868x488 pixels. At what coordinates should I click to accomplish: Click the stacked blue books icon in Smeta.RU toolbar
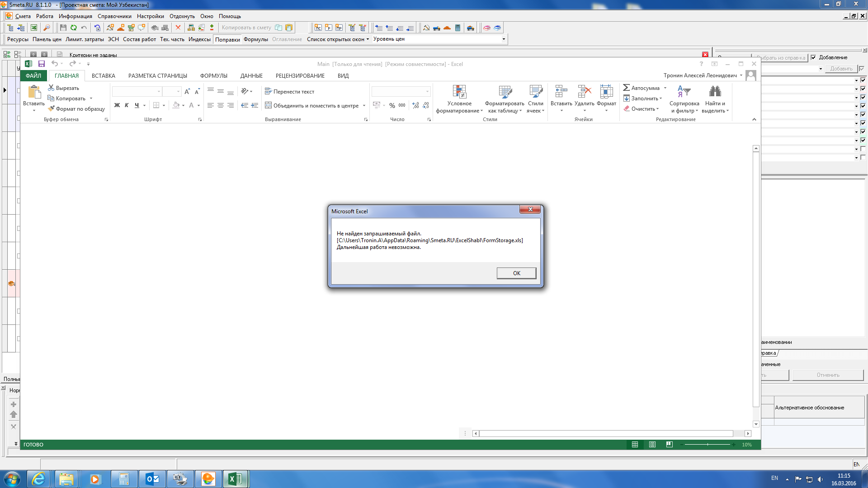click(497, 28)
